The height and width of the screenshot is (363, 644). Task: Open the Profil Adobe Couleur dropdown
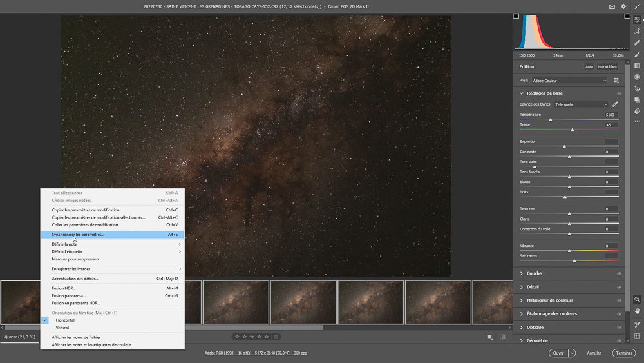(x=569, y=81)
